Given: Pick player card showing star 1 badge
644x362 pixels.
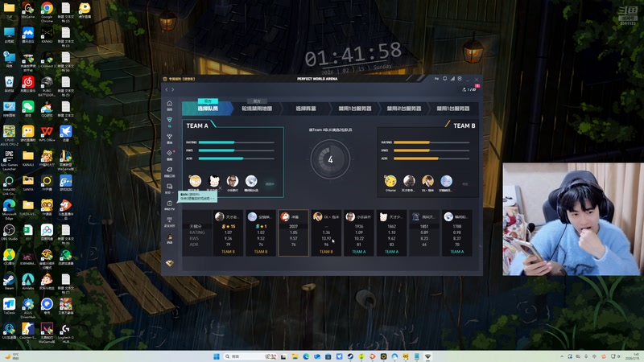Looking at the screenshot, I should 261,233.
